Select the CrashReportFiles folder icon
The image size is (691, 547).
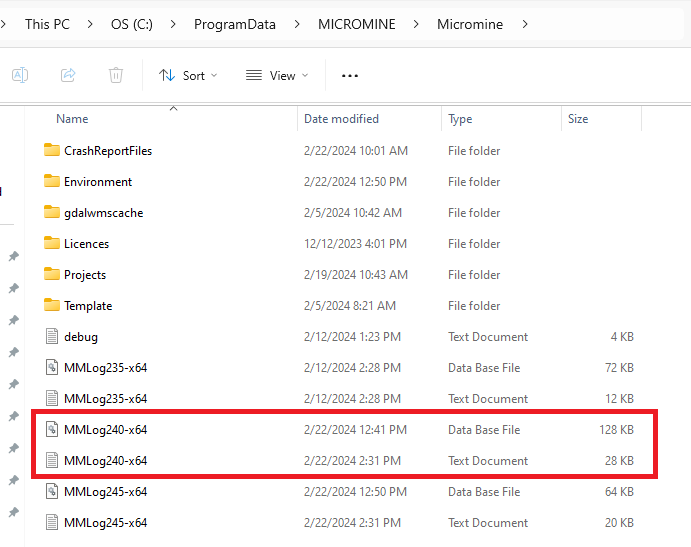(x=53, y=151)
